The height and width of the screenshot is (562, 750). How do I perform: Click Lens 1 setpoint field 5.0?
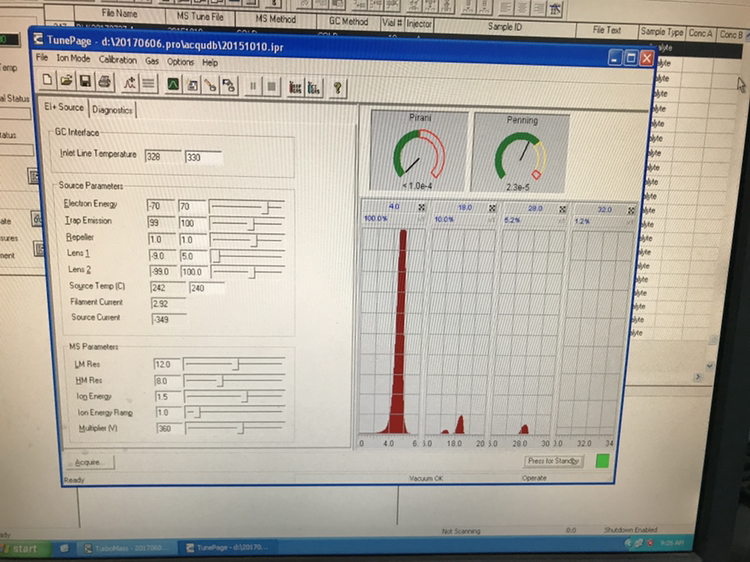coord(194,256)
